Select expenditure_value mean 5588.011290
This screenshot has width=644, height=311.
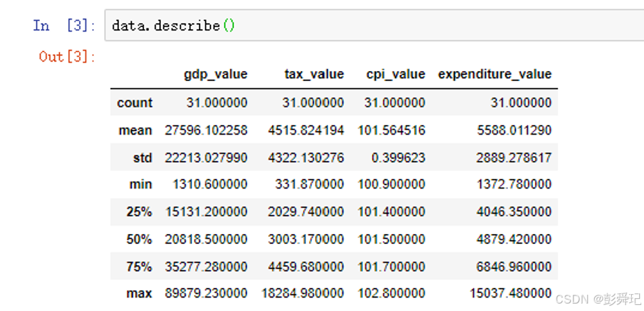coord(514,130)
